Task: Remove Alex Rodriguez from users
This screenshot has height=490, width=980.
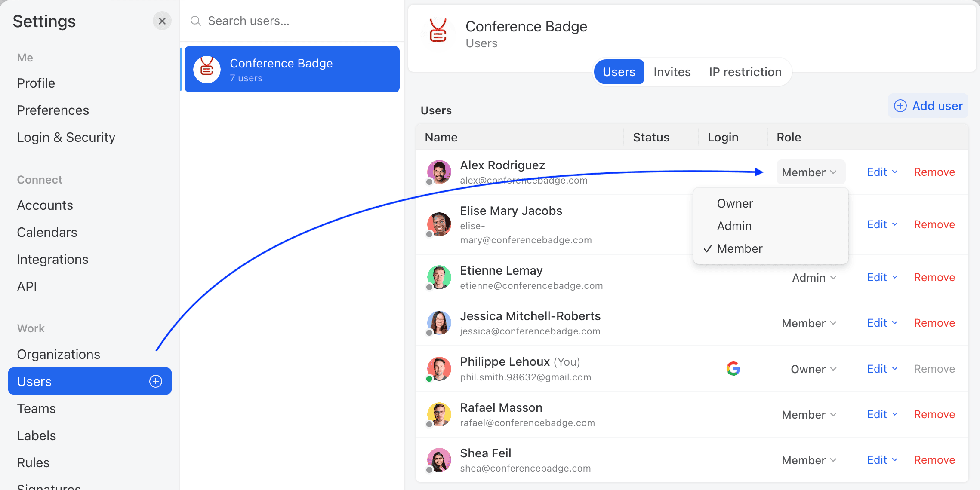Action: tap(934, 172)
